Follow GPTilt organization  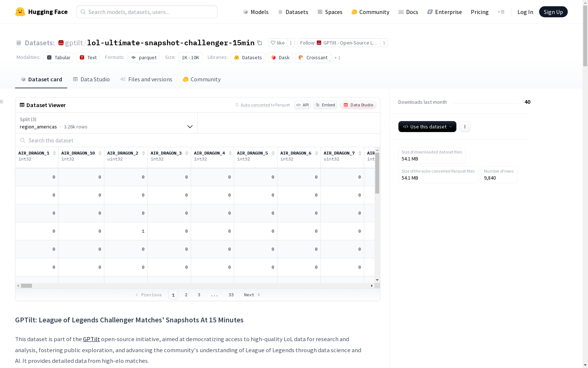(339, 43)
